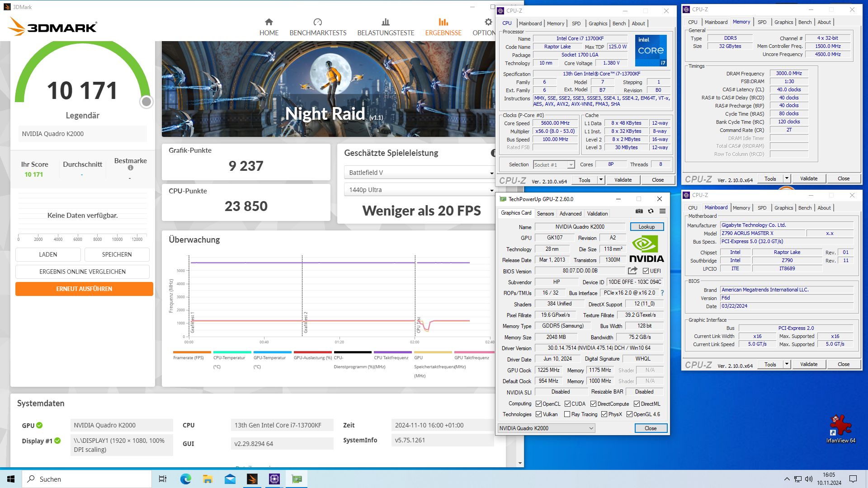This screenshot has height=488, width=868.
Task: Open the GPU-Z hamburger menu
Action: [662, 211]
